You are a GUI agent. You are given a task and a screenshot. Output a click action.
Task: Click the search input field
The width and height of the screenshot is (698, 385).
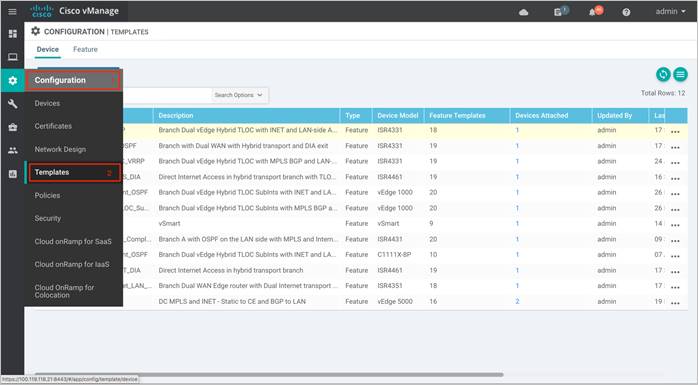167,95
